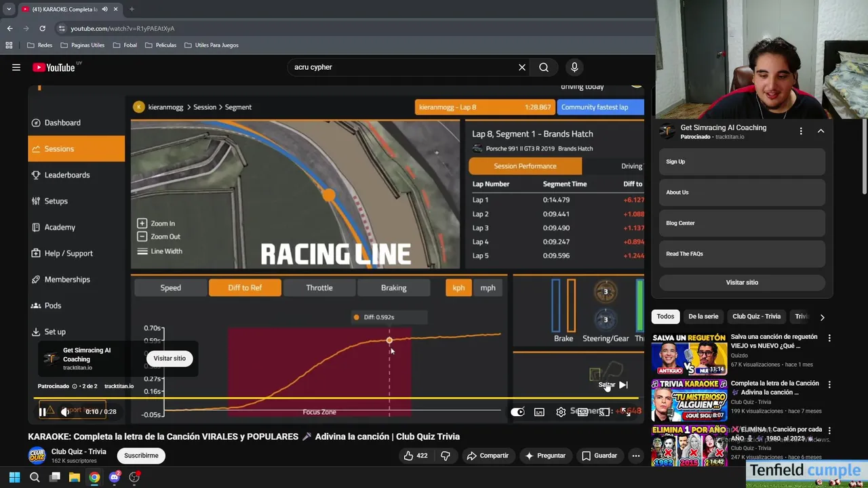The height and width of the screenshot is (488, 868).
Task: Click the browser address bar URL
Action: pos(123,28)
